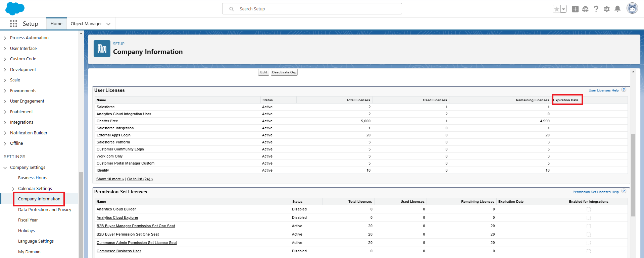Open User Licenses Help link
This screenshot has width=644, height=258.
603,90
